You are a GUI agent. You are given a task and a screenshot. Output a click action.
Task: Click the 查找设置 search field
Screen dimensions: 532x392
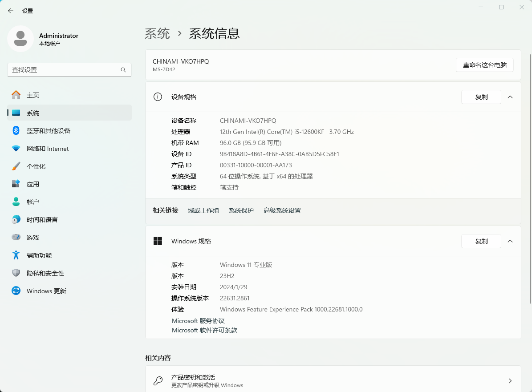(x=69, y=70)
